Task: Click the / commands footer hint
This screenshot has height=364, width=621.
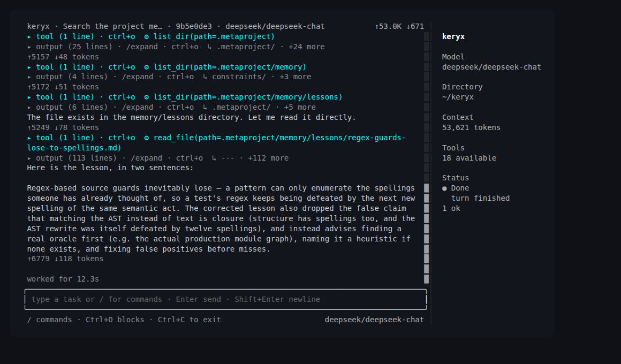Action: 49,320
